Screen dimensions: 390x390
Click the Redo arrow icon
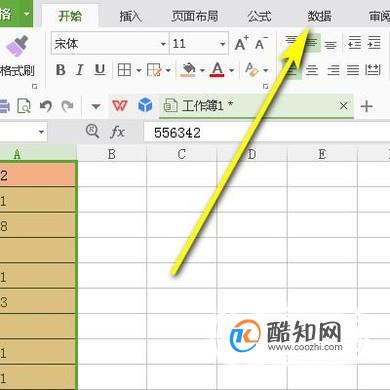pos(68,106)
